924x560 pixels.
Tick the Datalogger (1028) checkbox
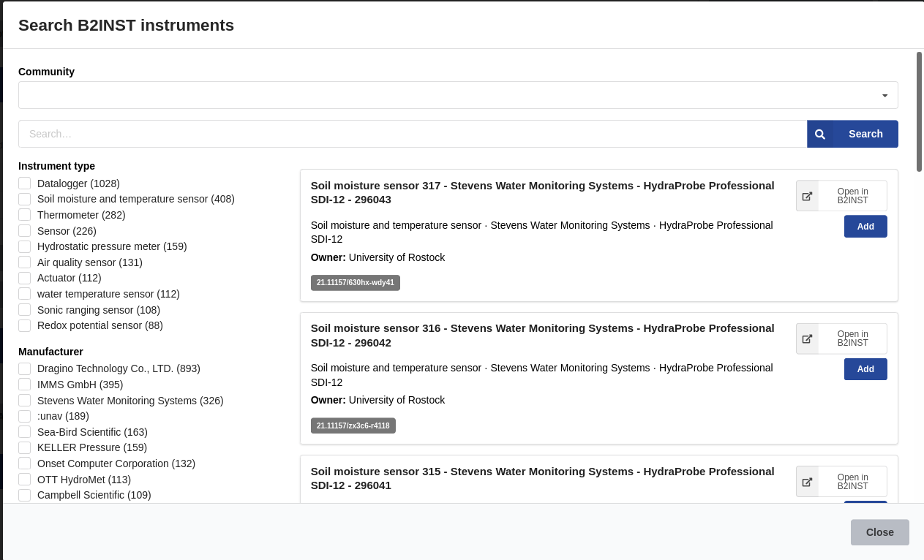tap(25, 183)
